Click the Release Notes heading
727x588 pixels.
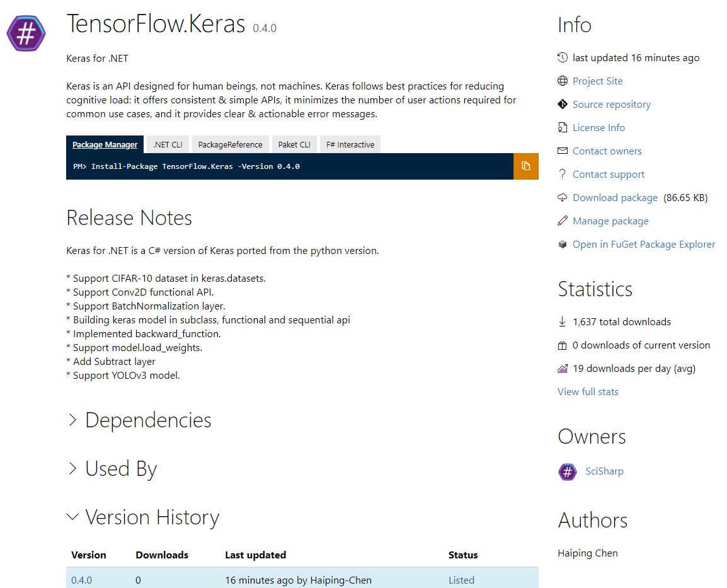tap(129, 218)
